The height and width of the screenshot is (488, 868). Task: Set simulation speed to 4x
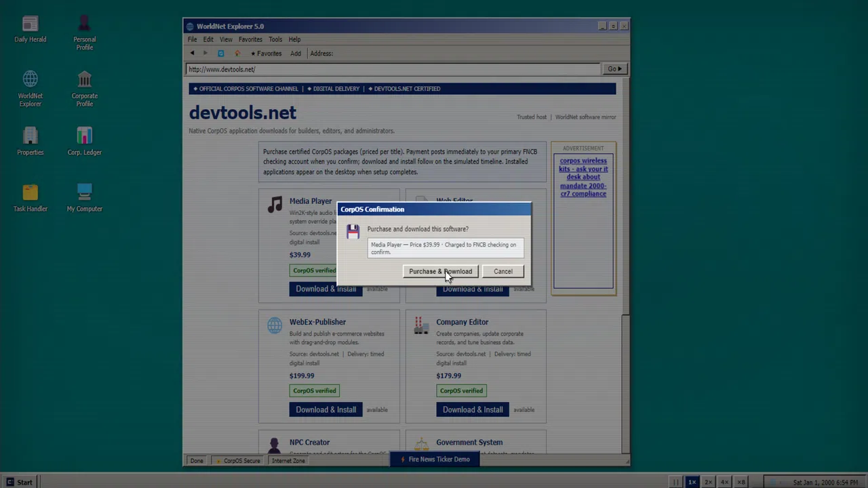(724, 482)
